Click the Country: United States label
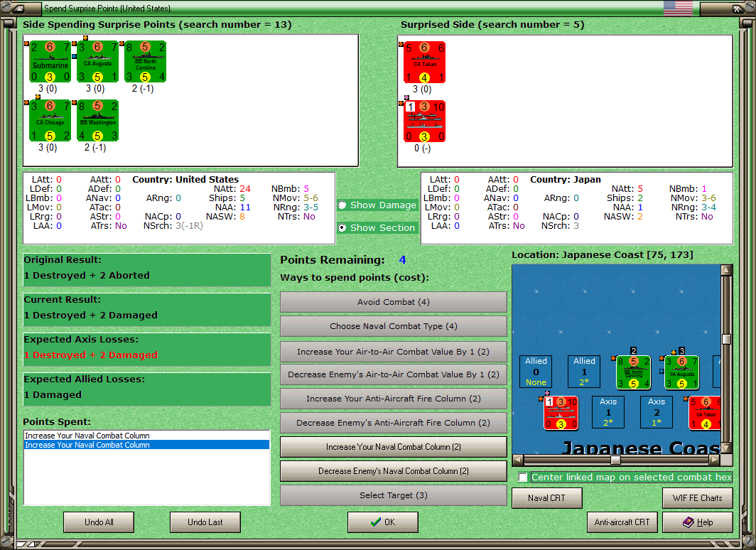 [x=185, y=179]
